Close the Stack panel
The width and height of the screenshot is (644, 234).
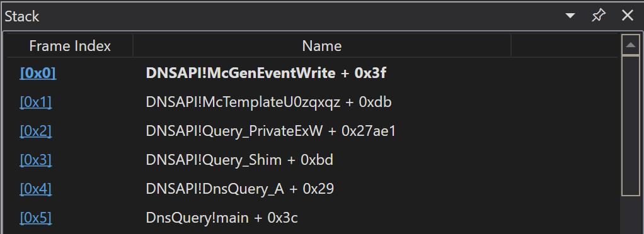tap(628, 16)
